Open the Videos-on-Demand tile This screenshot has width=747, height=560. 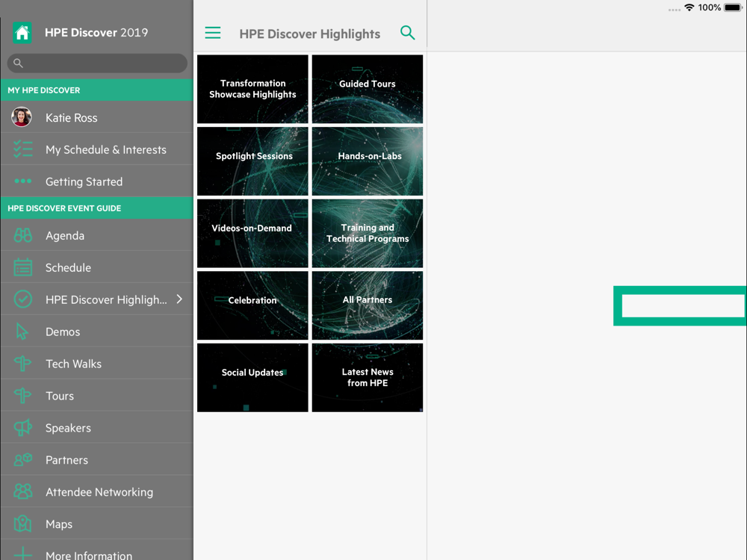pos(252,233)
